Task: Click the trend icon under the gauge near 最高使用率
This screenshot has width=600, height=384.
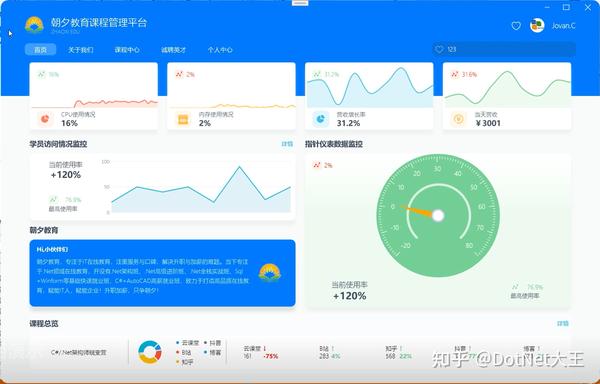Action: pos(516,287)
